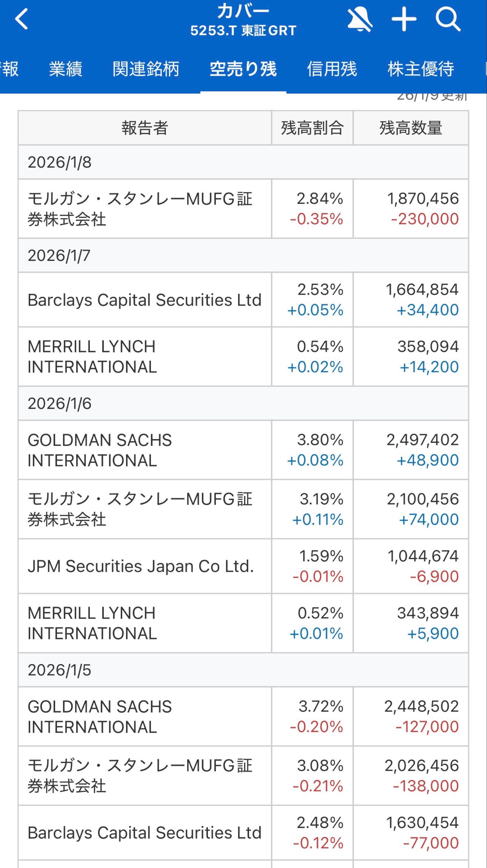The width and height of the screenshot is (487, 868).
Task: Open the 株主優待 tab
Action: coord(421,69)
